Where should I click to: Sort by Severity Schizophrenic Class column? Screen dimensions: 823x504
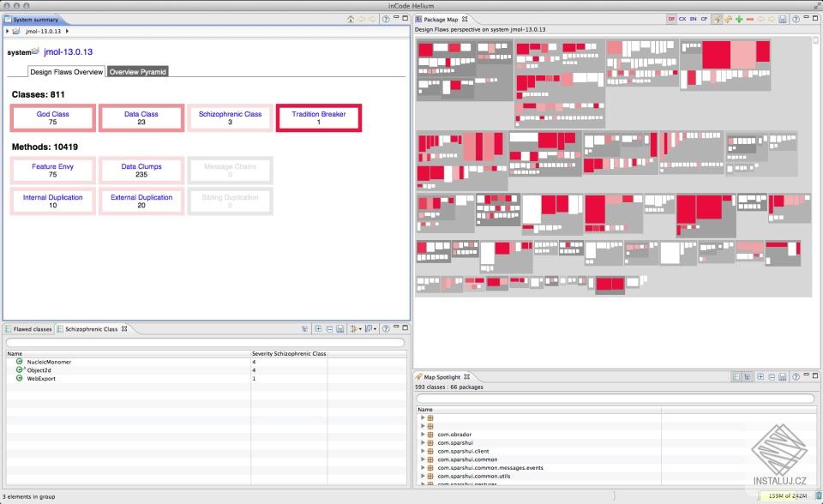[289, 353]
